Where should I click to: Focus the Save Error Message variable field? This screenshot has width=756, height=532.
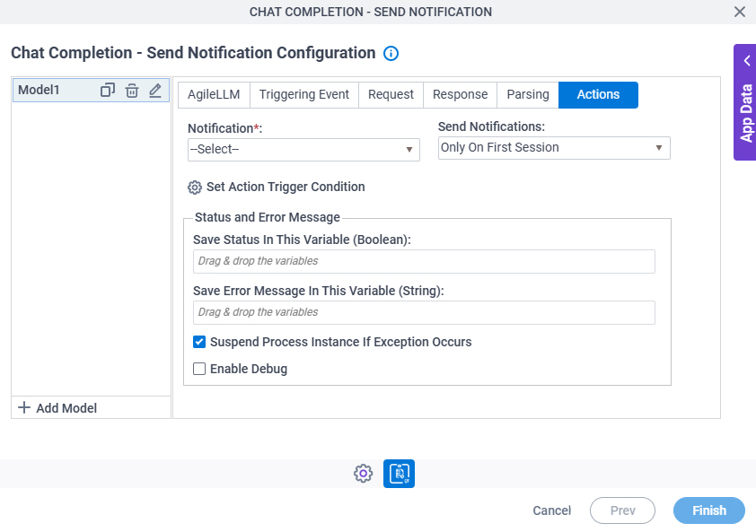(424, 312)
